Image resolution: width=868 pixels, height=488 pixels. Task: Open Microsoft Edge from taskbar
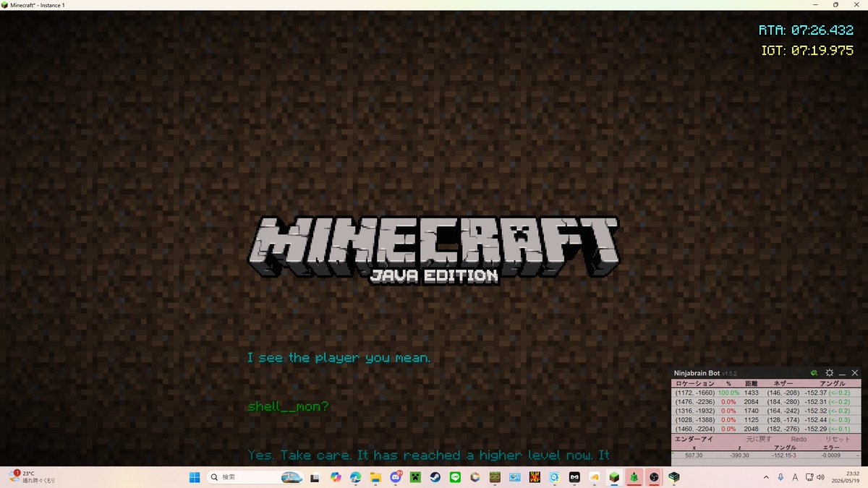355,477
